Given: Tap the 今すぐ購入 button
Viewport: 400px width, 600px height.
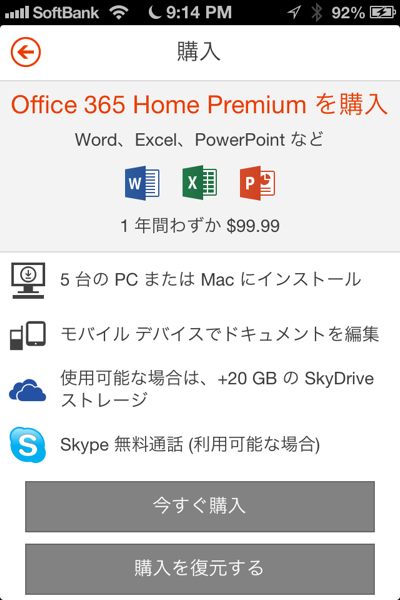Looking at the screenshot, I should [200, 506].
